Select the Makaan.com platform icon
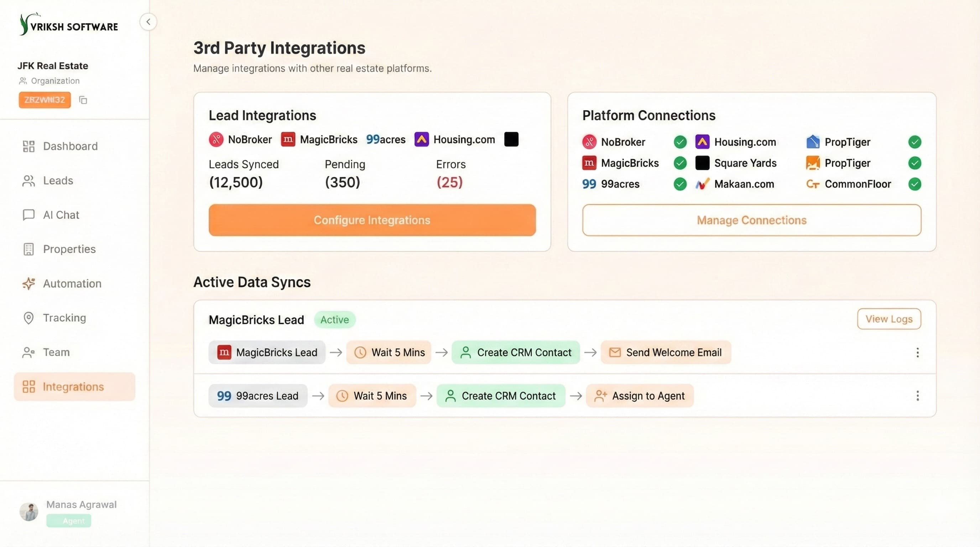This screenshot has width=980, height=547. [703, 184]
